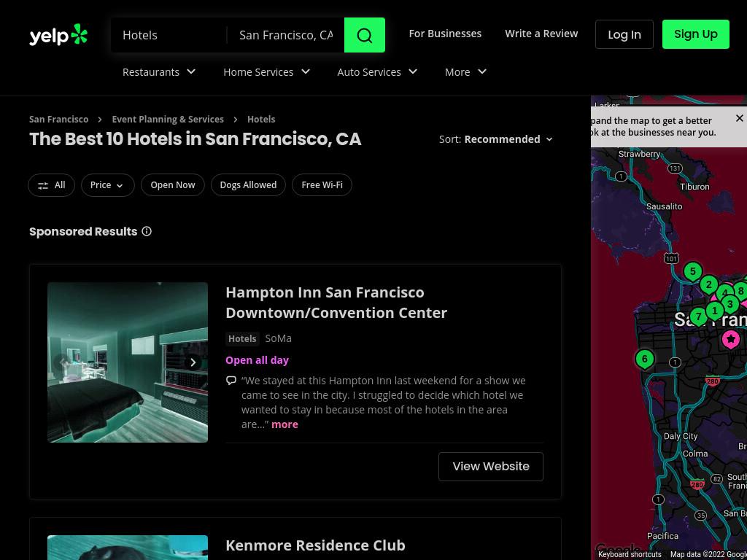The image size is (747, 560).
Task: Open the Sponsored Results info icon
Action: point(147,231)
